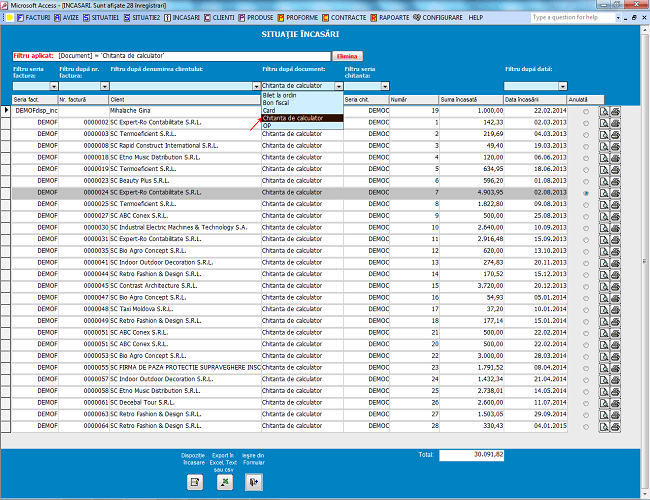Image resolution: width=650 pixels, height=500 pixels.
Task: Open INCASARI from the toolbar
Action: 182,18
